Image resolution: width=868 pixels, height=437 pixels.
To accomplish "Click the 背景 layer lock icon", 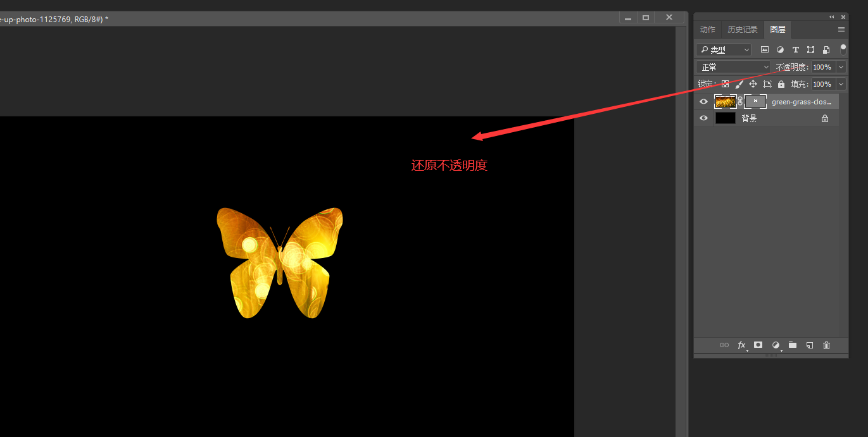I will pos(825,118).
